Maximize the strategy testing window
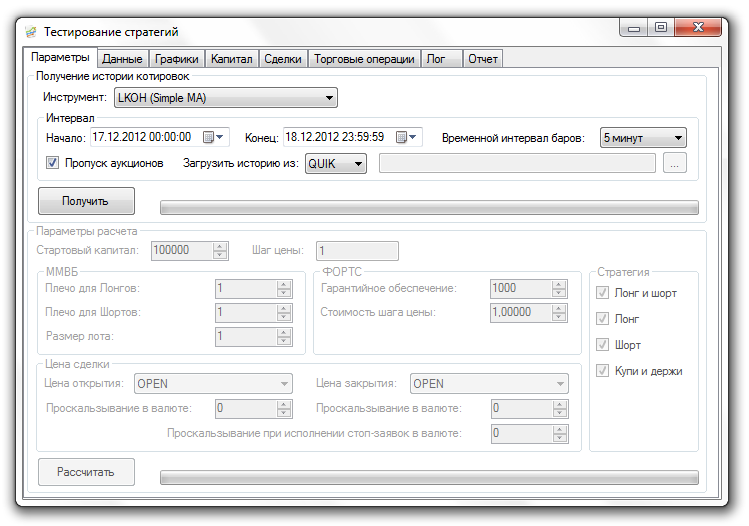 click(660, 28)
